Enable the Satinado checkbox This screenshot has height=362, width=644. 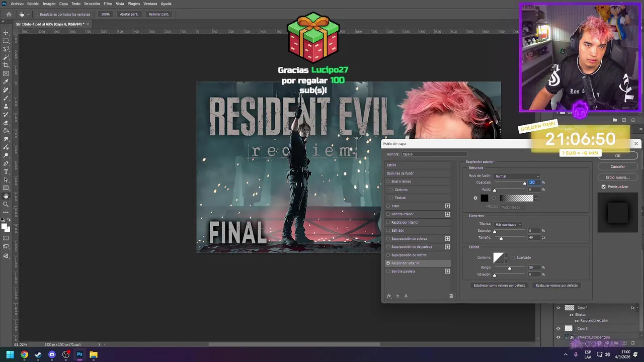[x=388, y=230]
